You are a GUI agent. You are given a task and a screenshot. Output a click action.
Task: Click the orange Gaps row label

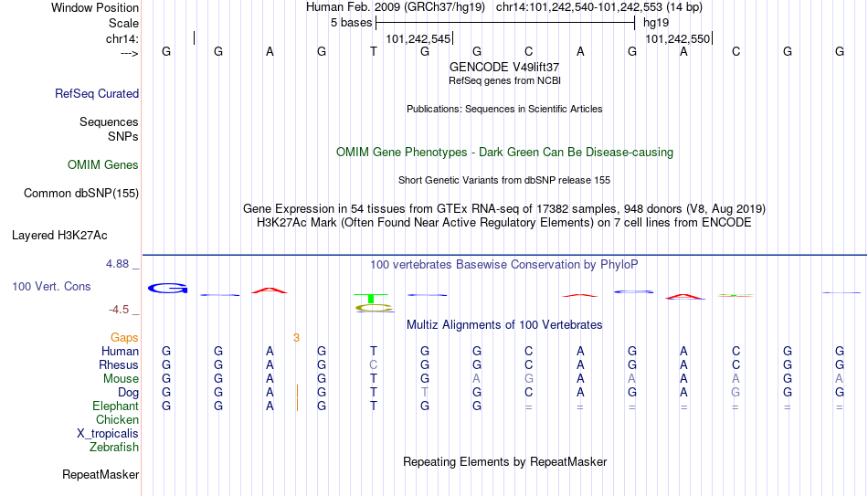coord(124,338)
